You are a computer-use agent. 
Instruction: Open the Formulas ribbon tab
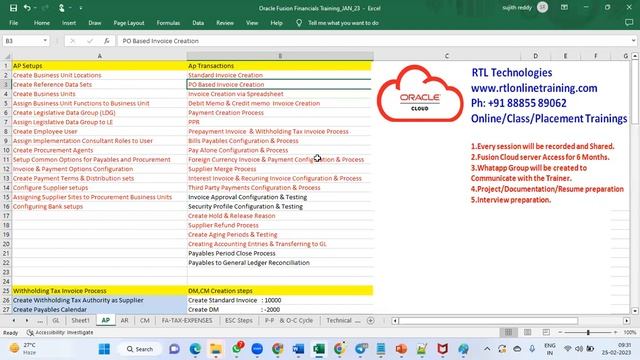[168, 23]
